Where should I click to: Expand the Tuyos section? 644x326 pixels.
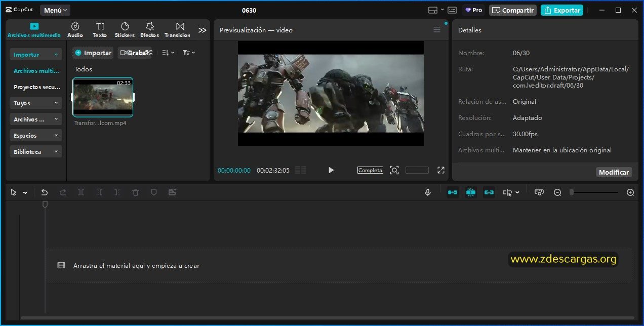(35, 103)
